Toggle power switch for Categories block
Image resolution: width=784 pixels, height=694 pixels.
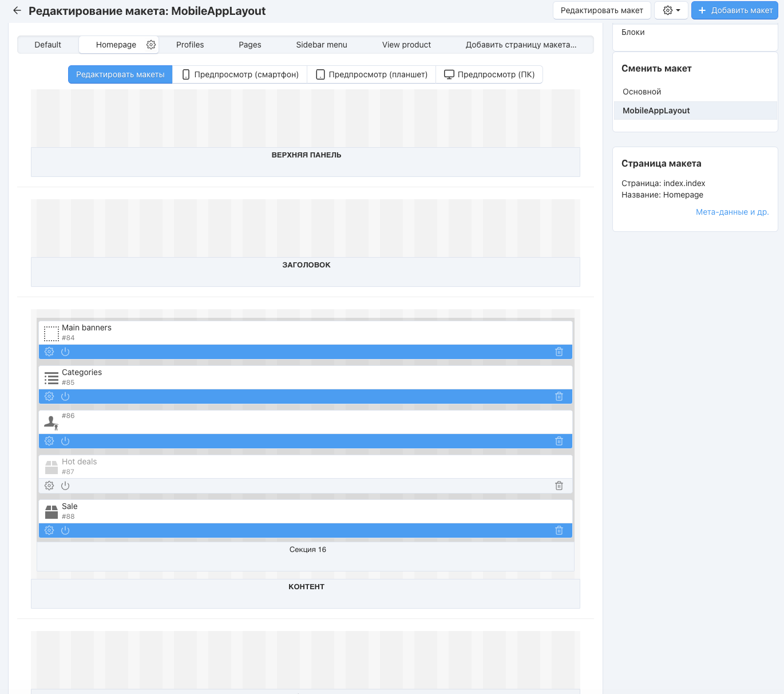click(65, 396)
